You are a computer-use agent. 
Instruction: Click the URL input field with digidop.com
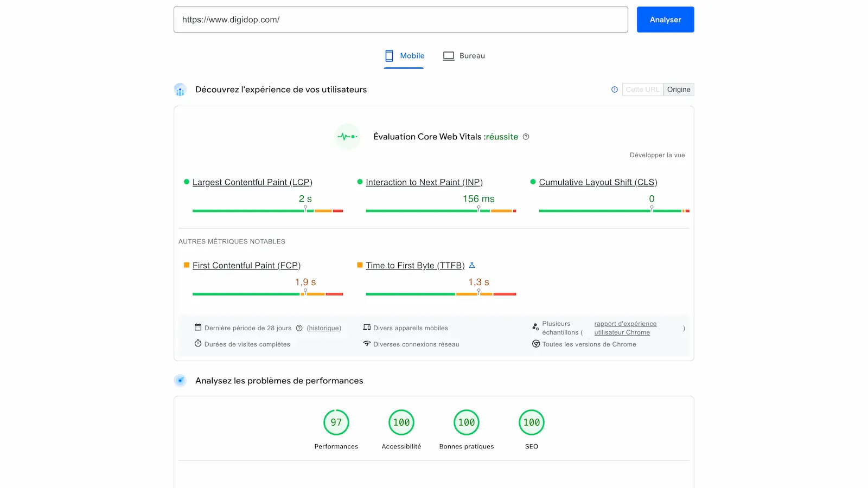pos(400,20)
